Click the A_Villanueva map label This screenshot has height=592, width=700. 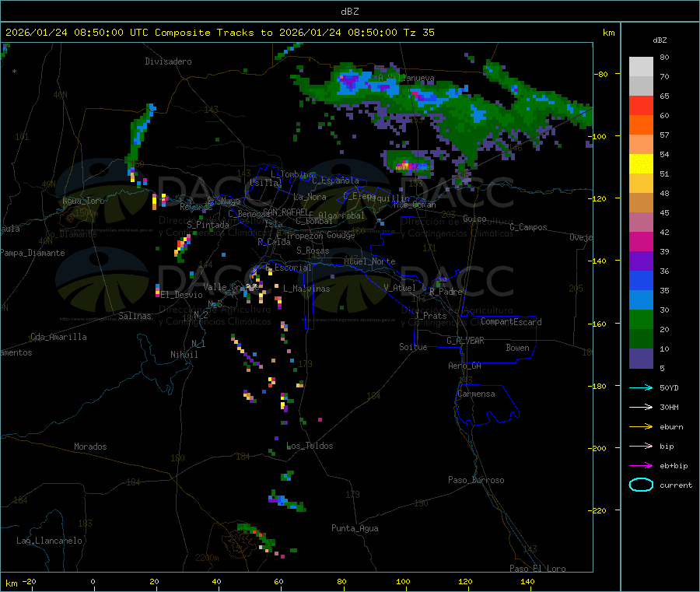pos(406,78)
